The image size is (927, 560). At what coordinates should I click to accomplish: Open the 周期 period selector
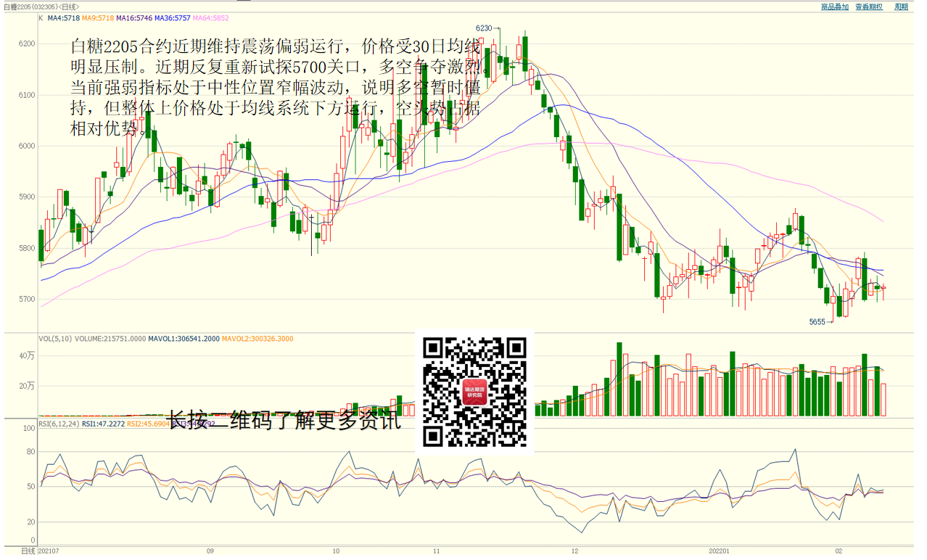(901, 7)
